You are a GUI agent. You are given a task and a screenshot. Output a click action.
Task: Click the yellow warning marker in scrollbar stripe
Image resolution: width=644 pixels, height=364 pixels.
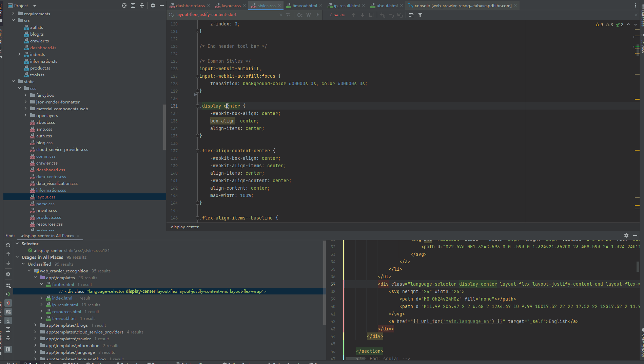pos(637,99)
